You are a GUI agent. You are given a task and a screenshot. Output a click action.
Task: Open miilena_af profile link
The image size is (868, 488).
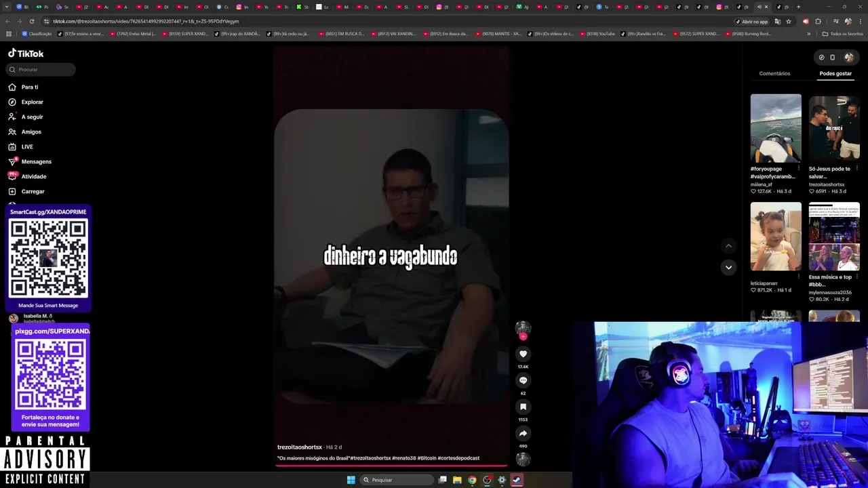click(762, 184)
